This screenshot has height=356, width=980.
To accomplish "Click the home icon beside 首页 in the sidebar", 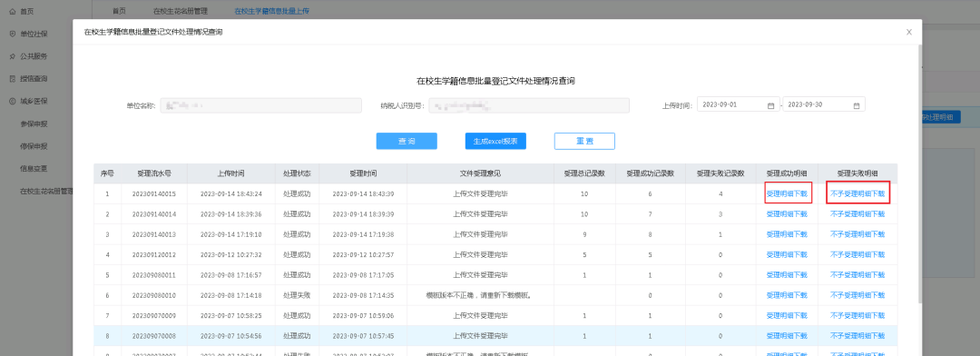I will (x=13, y=11).
